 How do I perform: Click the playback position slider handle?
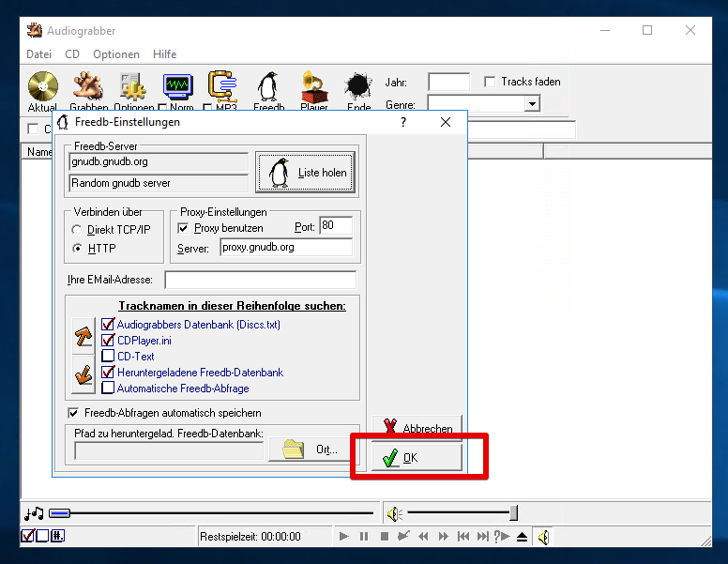pyautogui.click(x=59, y=513)
